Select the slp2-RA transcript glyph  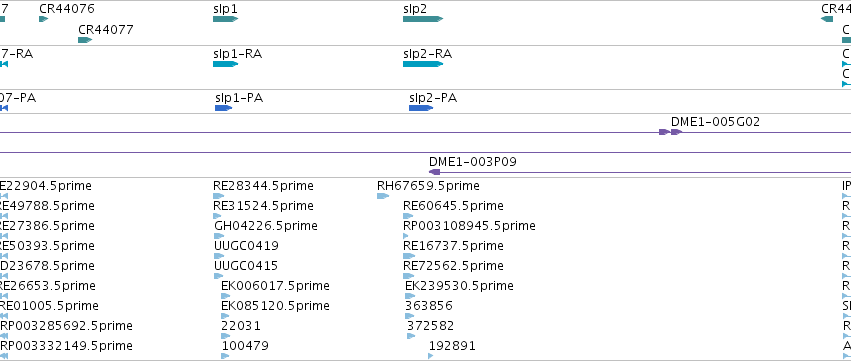tap(423, 64)
